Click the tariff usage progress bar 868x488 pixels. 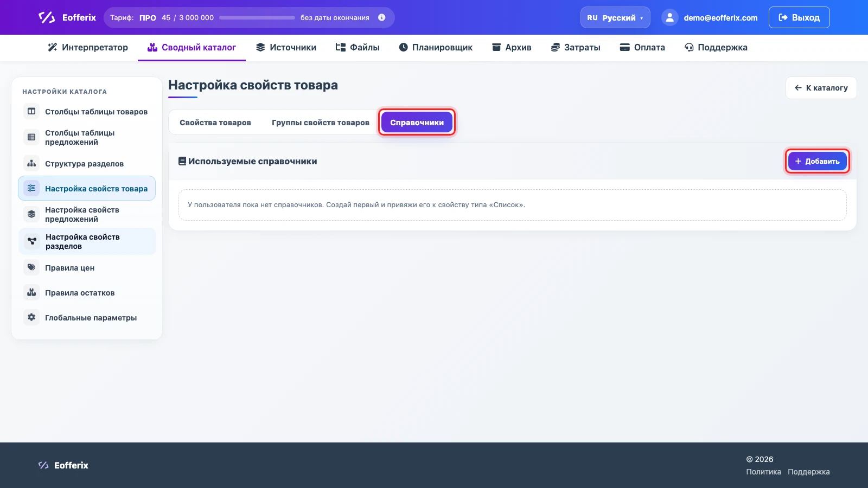coord(257,17)
